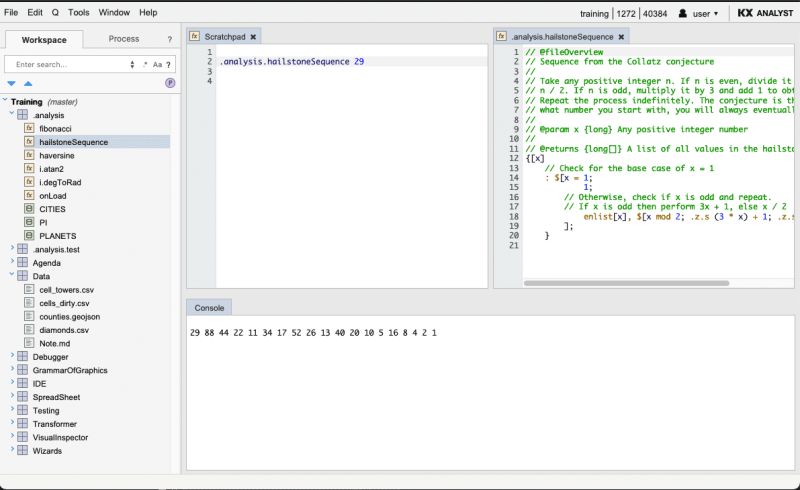Open the Q search menu icon

coord(55,12)
